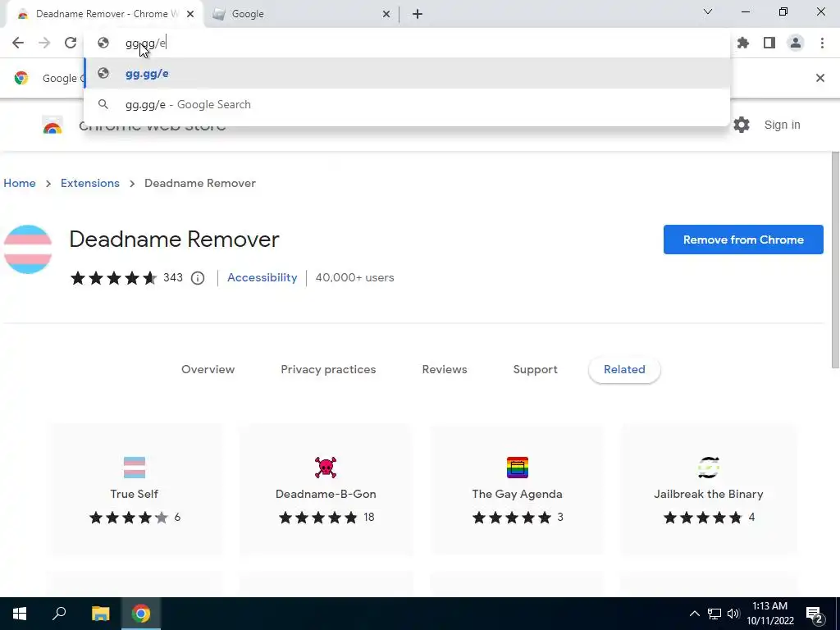The height and width of the screenshot is (630, 840).
Task: Select the Jailbreak the Binary icon
Action: (x=709, y=467)
